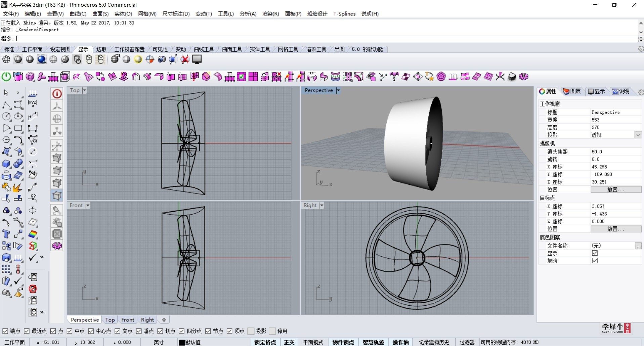Screen dimensions: 644x346
Task: Click the red X capture toolbar icon
Action: click(185, 59)
